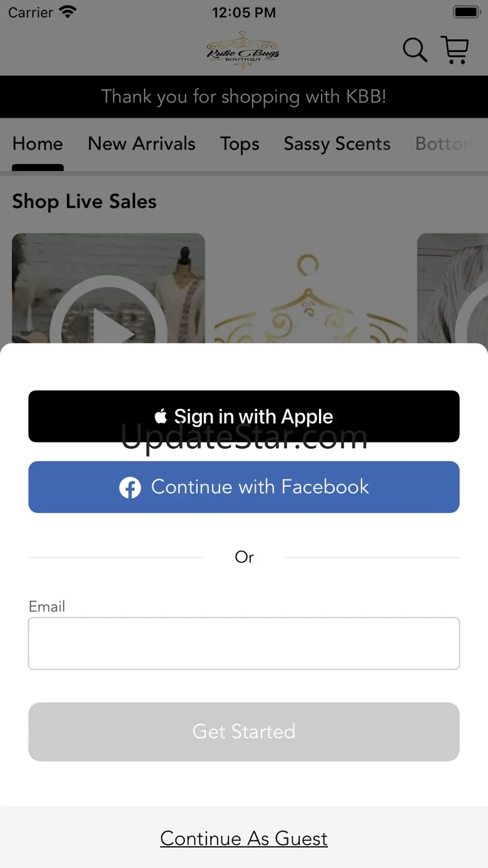Check the battery indicator icon
Screen dimensions: 488x868
point(466,12)
